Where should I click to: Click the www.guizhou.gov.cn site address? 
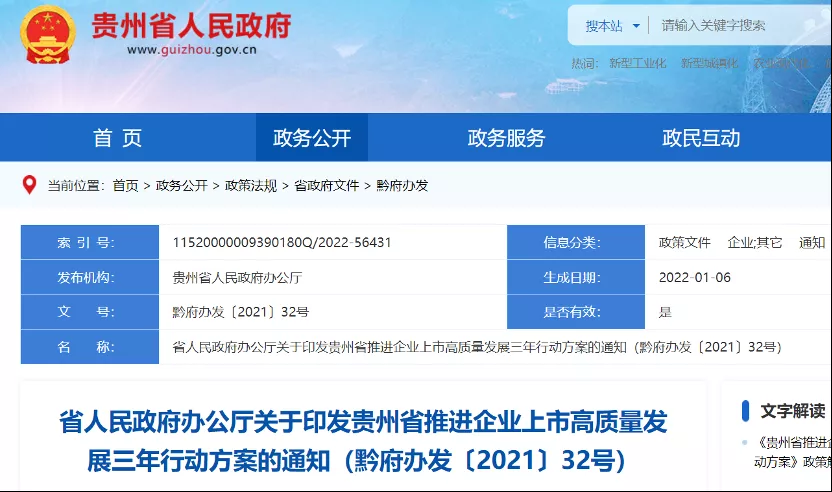click(x=192, y=50)
